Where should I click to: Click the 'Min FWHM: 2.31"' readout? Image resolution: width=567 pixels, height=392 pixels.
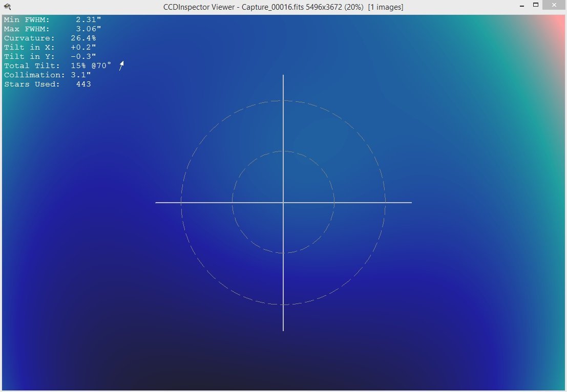52,19
